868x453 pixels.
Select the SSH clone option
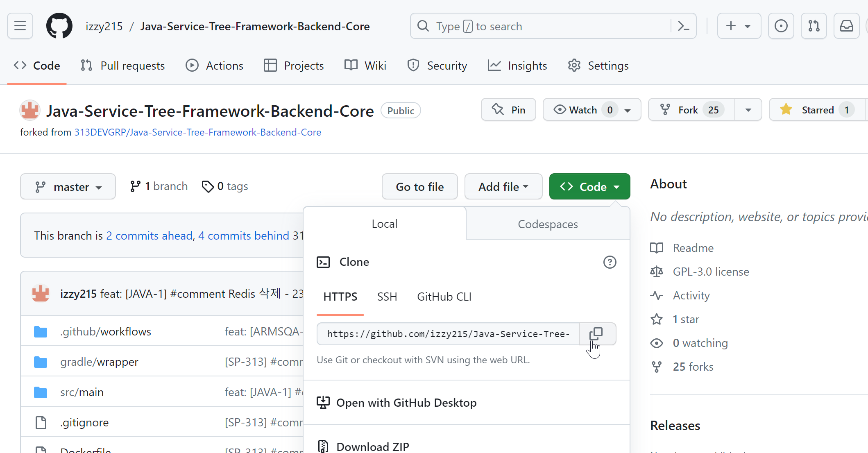(387, 297)
